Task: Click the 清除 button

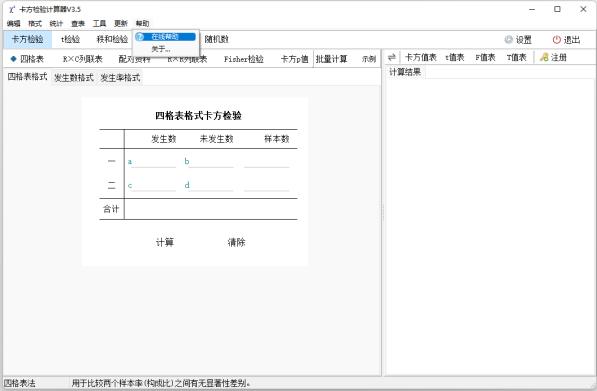Action: point(236,242)
